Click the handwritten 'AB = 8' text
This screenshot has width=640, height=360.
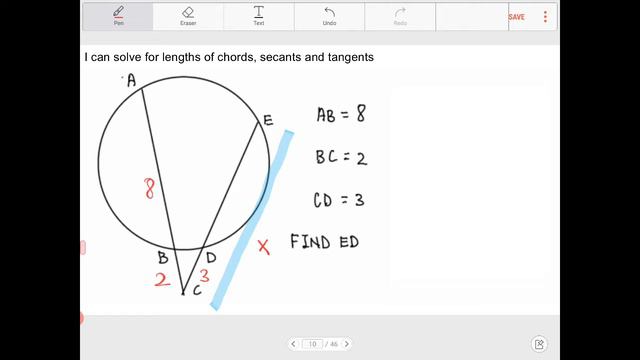341,114
